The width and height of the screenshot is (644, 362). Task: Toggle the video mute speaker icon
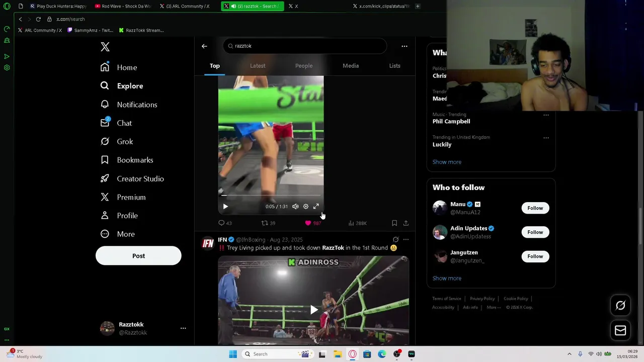pyautogui.click(x=295, y=207)
